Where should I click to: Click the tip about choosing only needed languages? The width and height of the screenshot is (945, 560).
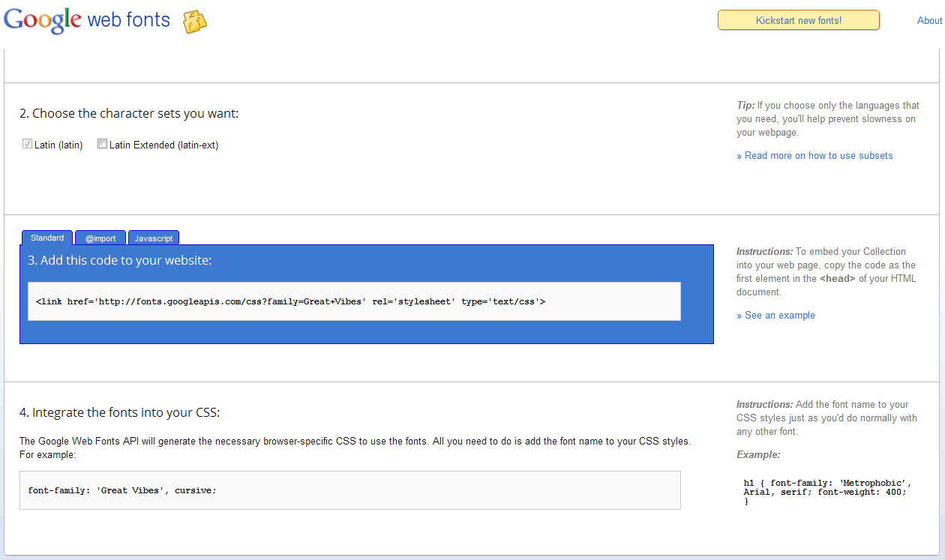pos(828,119)
